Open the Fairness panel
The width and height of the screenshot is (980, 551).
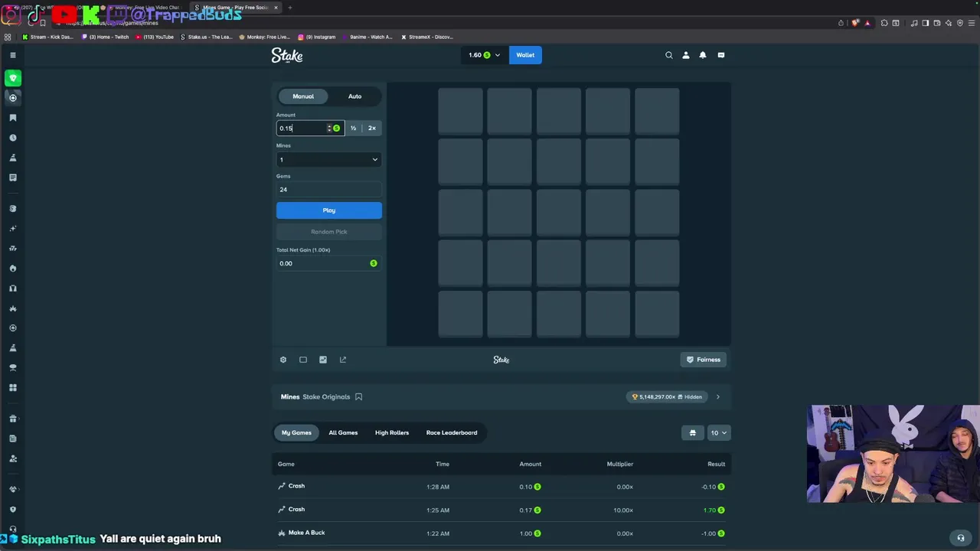(x=703, y=360)
